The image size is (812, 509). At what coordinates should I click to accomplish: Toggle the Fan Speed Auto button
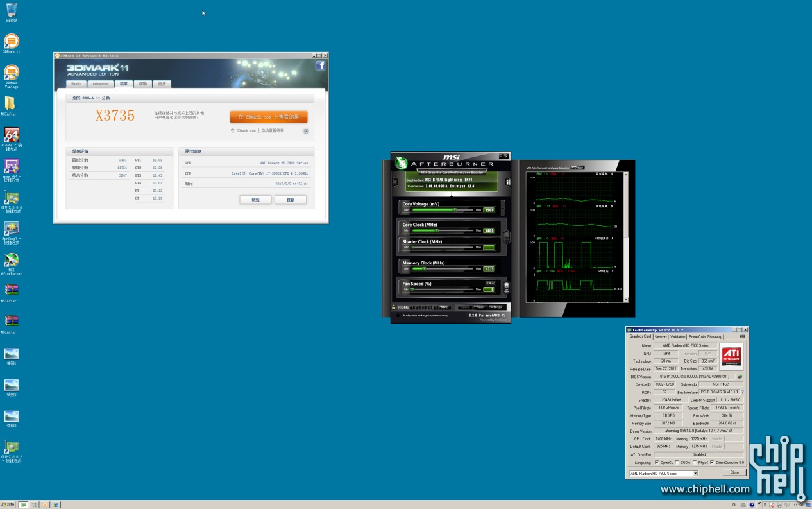coord(491,283)
